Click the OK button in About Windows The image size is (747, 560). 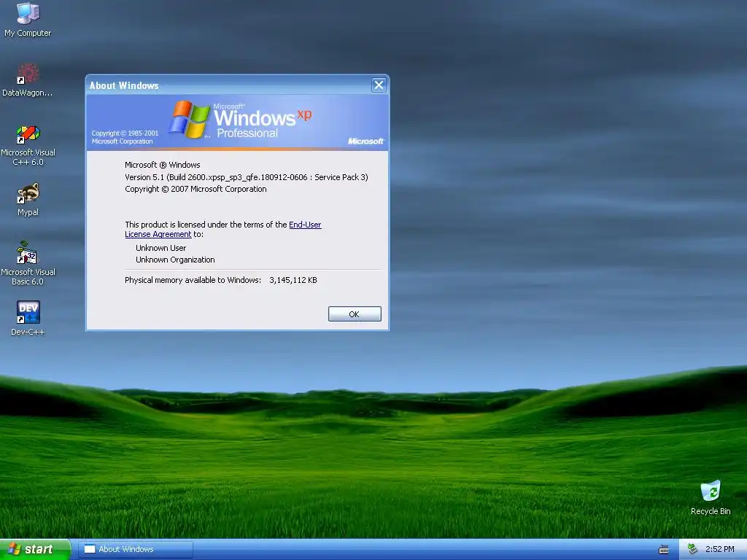coord(355,314)
